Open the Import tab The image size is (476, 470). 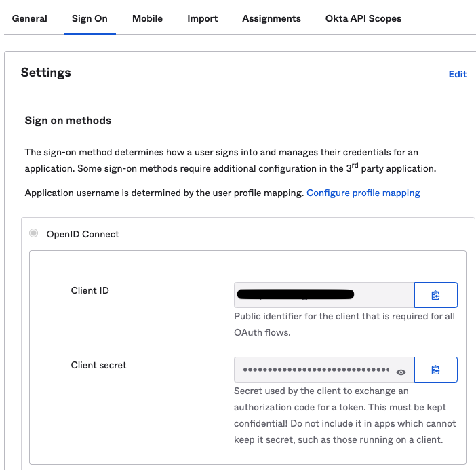click(203, 18)
